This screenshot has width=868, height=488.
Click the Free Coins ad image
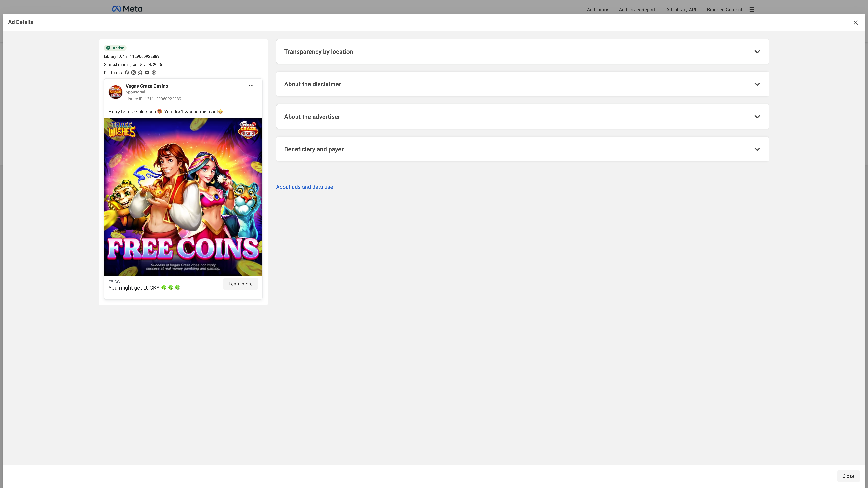tap(183, 197)
